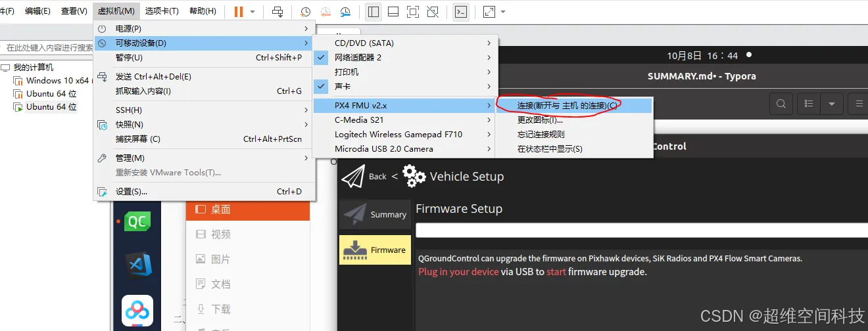
Task: Open the dropdown arrow next to pause
Action: pos(253,12)
